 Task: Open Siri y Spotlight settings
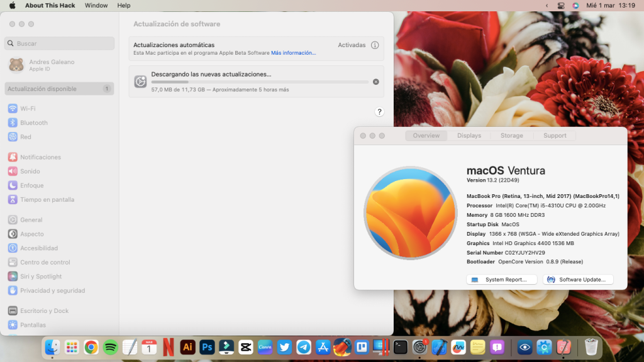(40, 277)
